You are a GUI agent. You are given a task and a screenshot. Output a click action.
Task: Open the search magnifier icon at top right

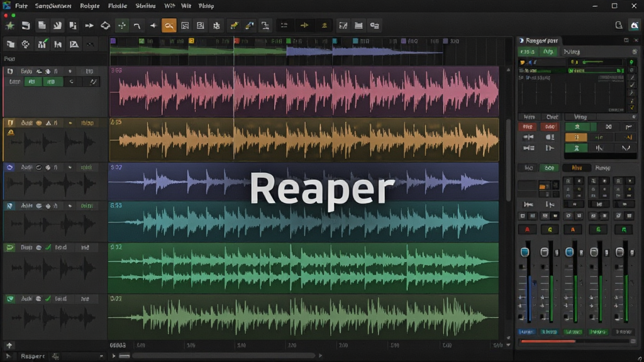coord(619,25)
